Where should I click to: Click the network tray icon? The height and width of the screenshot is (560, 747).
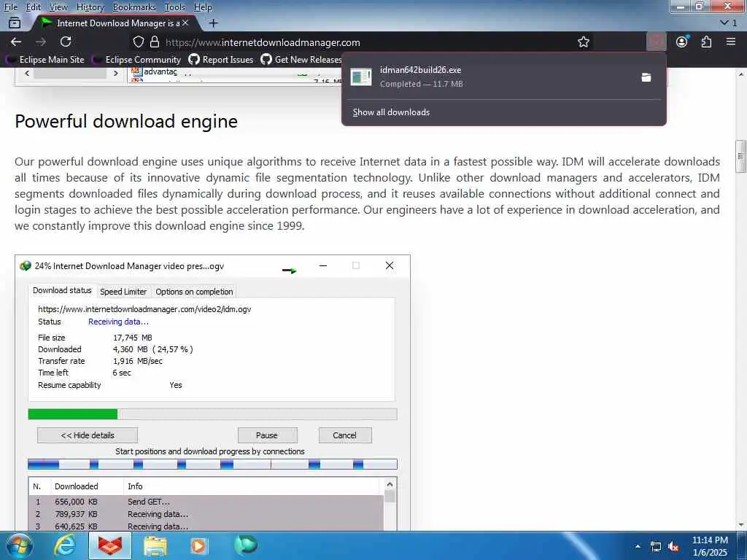(x=656, y=547)
